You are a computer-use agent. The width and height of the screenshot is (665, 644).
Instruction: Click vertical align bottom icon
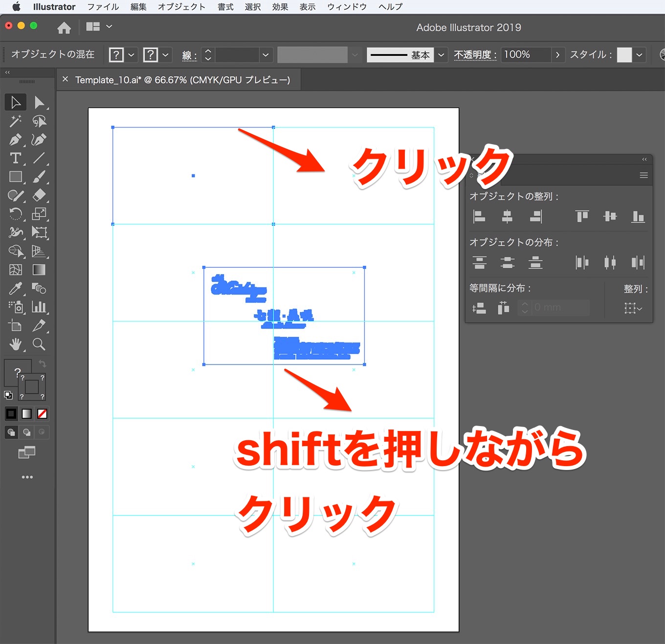coord(638,216)
